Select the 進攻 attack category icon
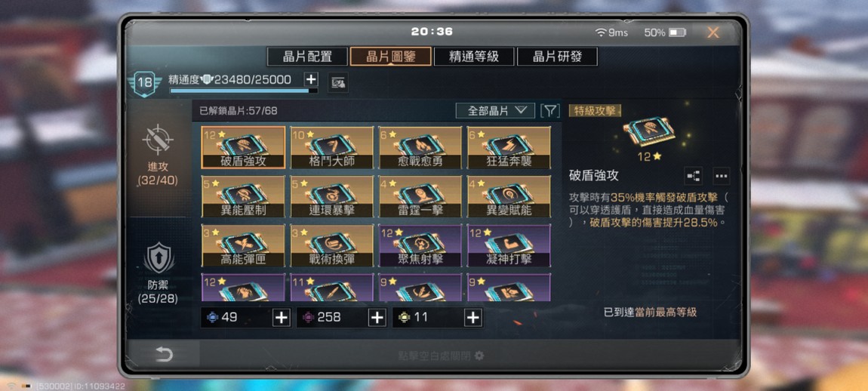The width and height of the screenshot is (868, 391). [159, 139]
